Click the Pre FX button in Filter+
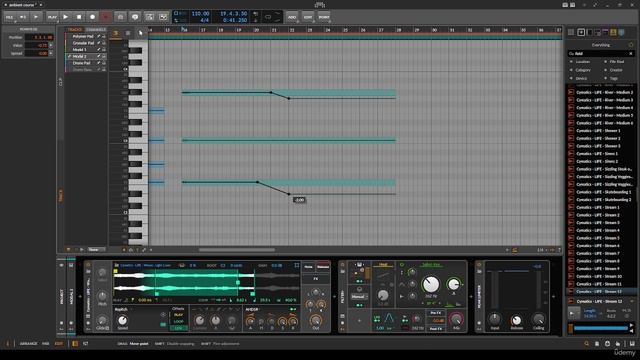 pyautogui.click(x=436, y=313)
